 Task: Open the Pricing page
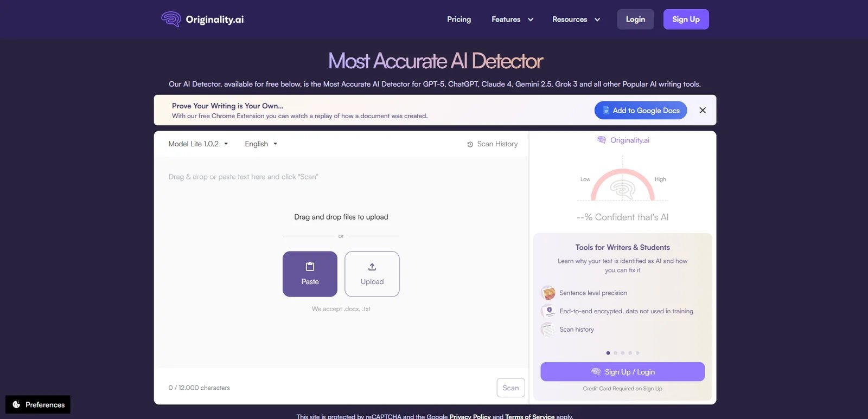[459, 20]
